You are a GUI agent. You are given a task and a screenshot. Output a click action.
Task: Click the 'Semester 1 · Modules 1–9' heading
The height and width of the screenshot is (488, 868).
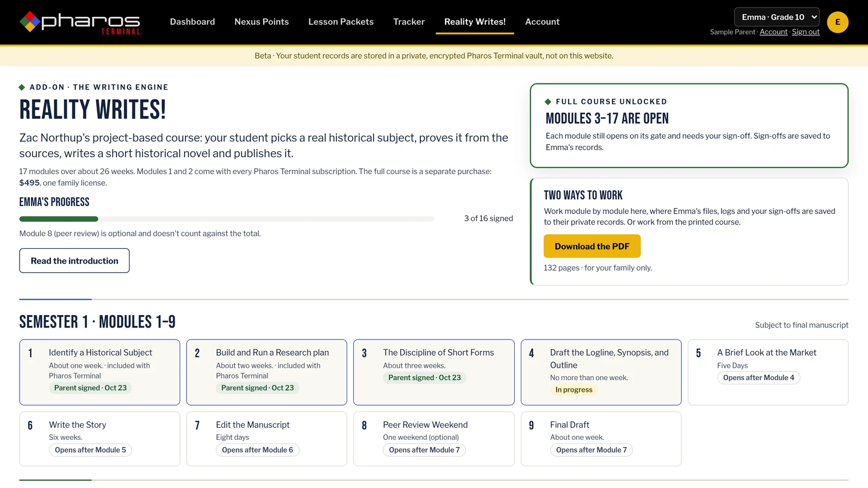tap(98, 322)
